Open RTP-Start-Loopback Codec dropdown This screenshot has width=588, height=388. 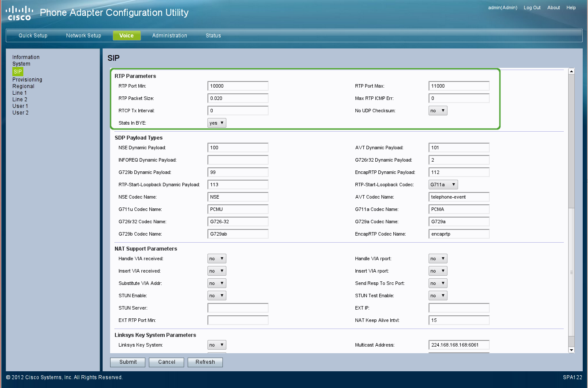[x=443, y=185]
